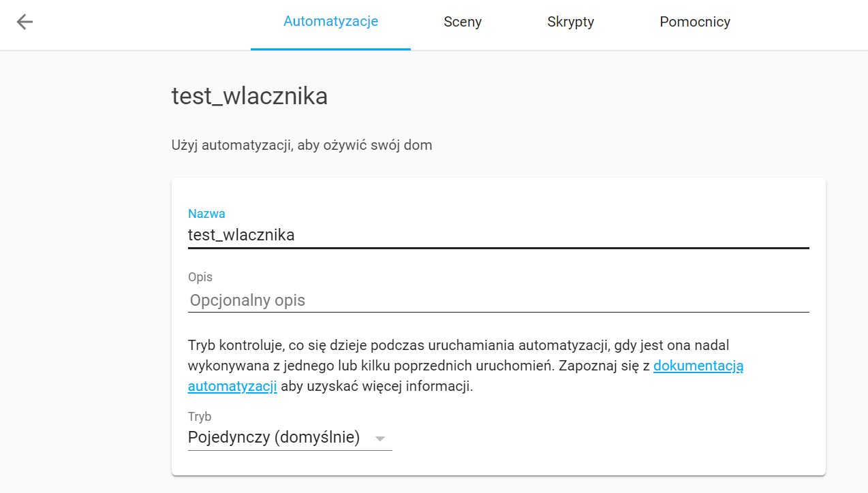Image resolution: width=868 pixels, height=493 pixels.
Task: Open the Sceny tab
Action: (x=463, y=22)
